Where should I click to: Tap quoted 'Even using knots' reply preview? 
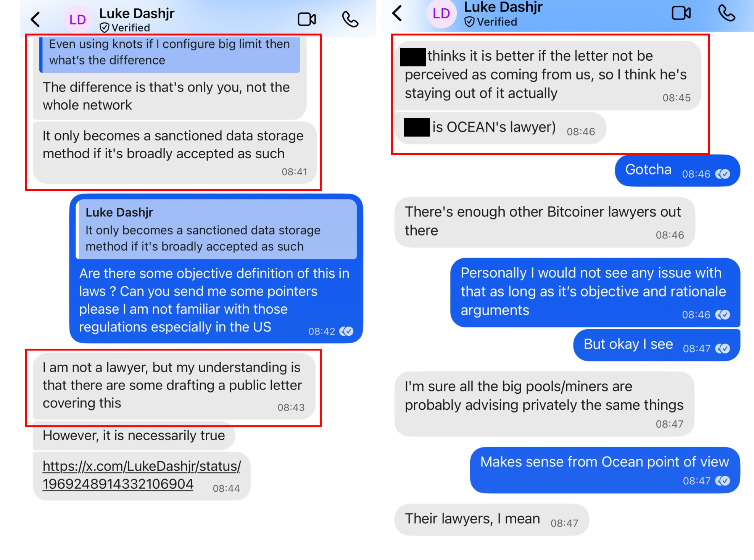point(170,53)
